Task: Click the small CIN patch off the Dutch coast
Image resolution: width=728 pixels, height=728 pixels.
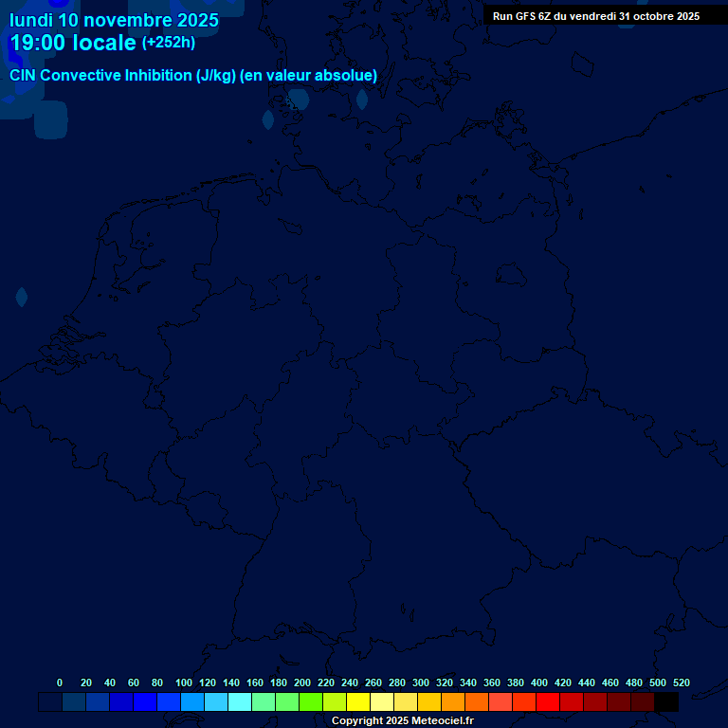Action: [x=22, y=297]
